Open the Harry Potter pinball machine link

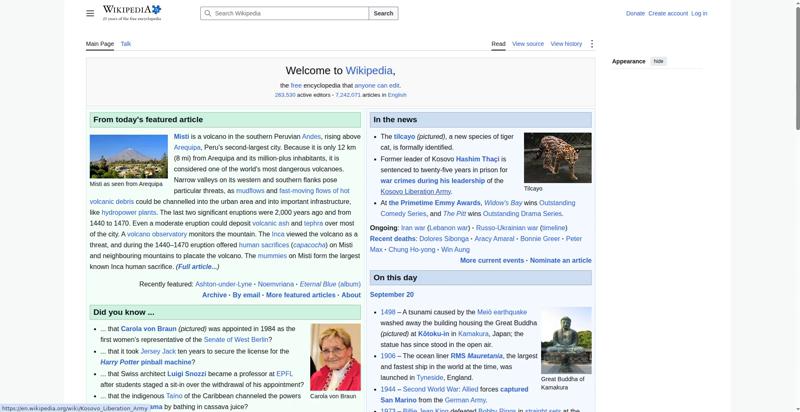pos(146,362)
